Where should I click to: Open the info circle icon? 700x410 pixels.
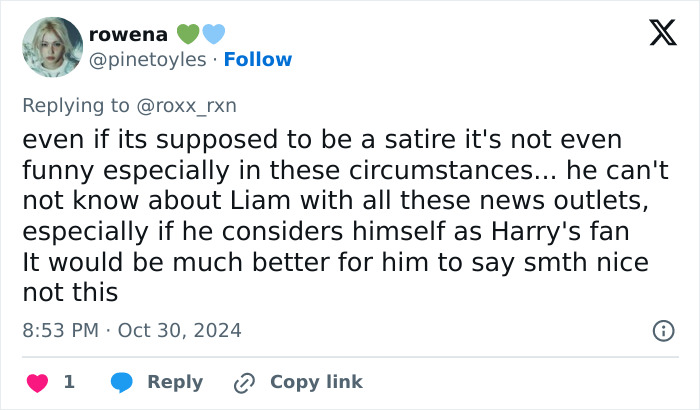click(x=662, y=330)
